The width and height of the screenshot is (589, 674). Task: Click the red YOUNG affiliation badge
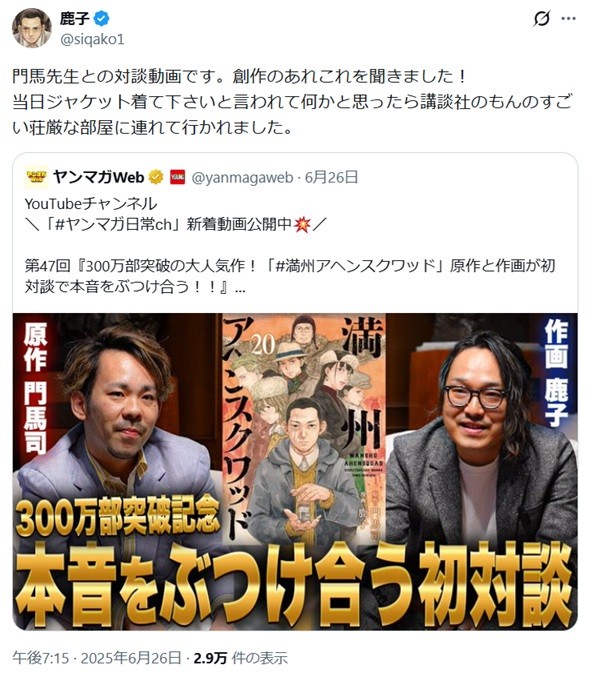coord(177,177)
